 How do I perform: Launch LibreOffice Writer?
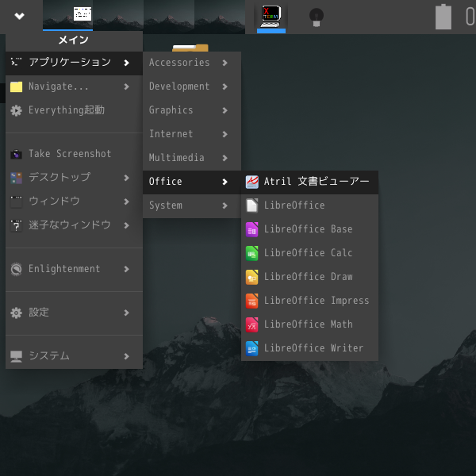(309, 348)
